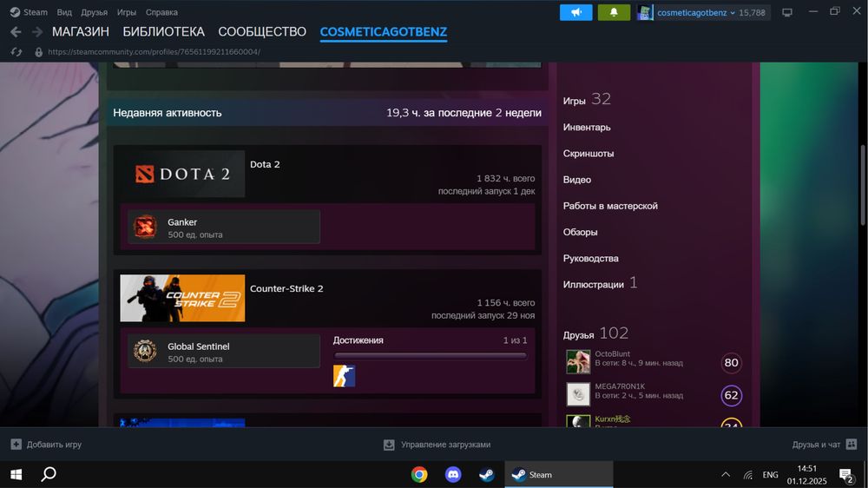
Task: Switch to the БИБЛИОТЕКА tab
Action: click(x=164, y=32)
